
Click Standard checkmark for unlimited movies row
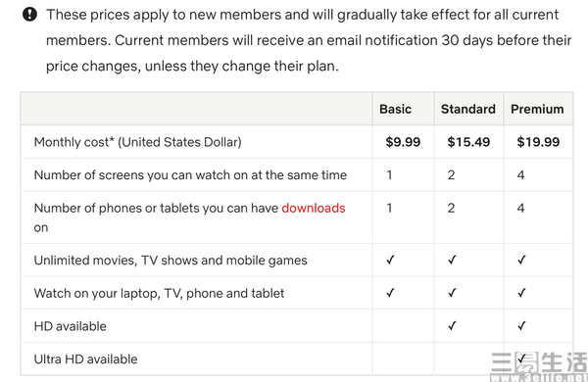(x=452, y=260)
